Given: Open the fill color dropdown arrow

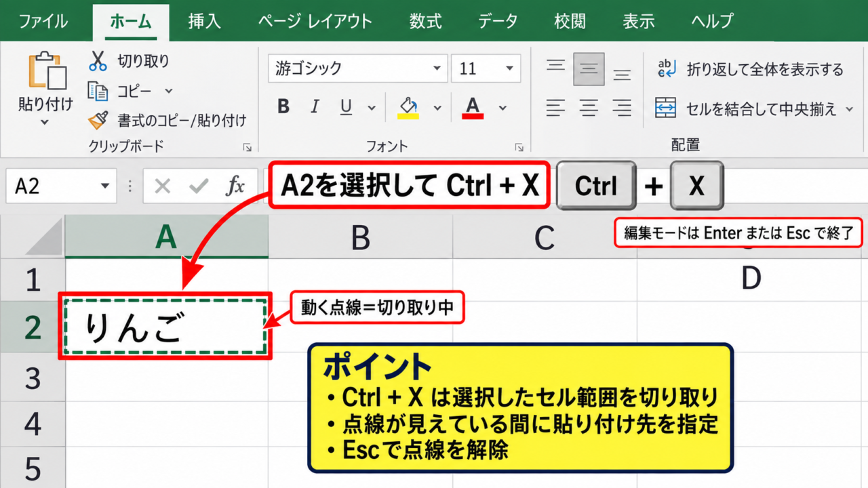Looking at the screenshot, I should click(x=437, y=108).
